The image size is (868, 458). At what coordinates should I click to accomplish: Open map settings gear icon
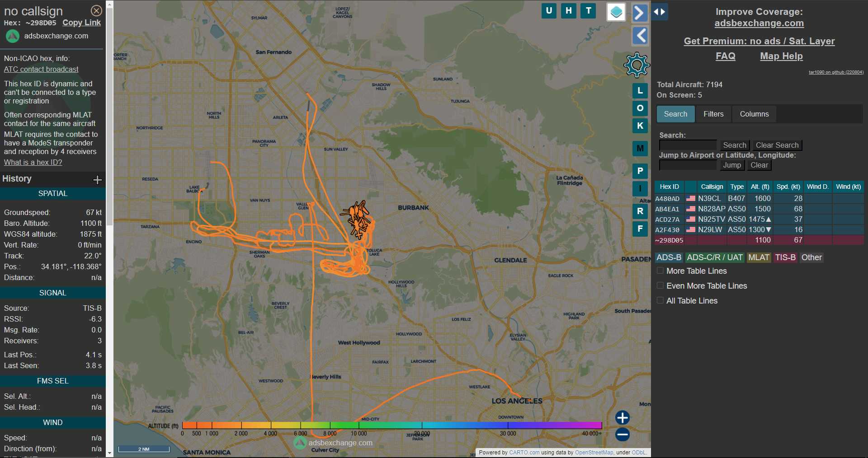637,65
